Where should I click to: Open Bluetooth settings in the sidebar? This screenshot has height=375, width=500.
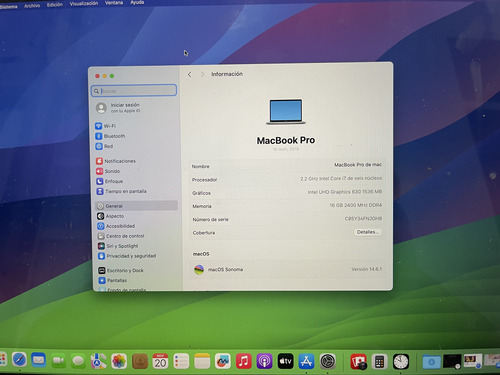[110, 136]
